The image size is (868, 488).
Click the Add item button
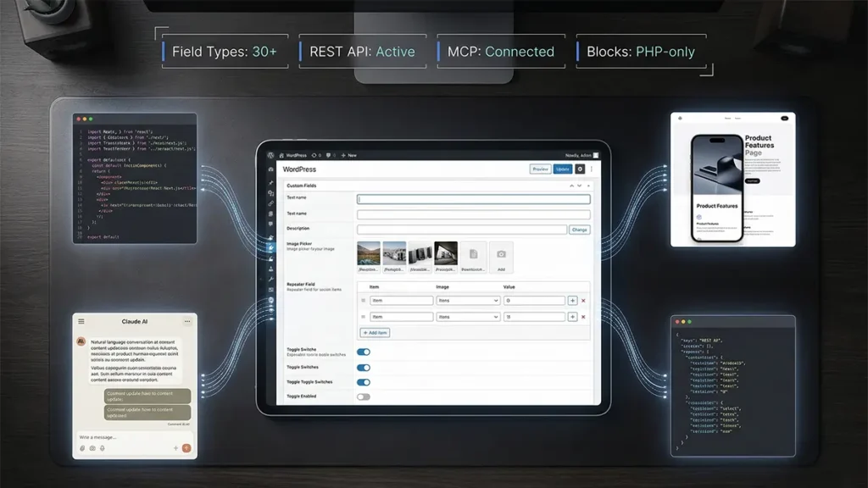[x=375, y=333]
